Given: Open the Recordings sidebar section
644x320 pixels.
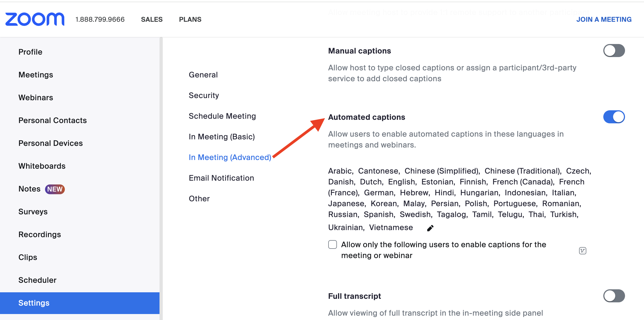Looking at the screenshot, I should [40, 234].
